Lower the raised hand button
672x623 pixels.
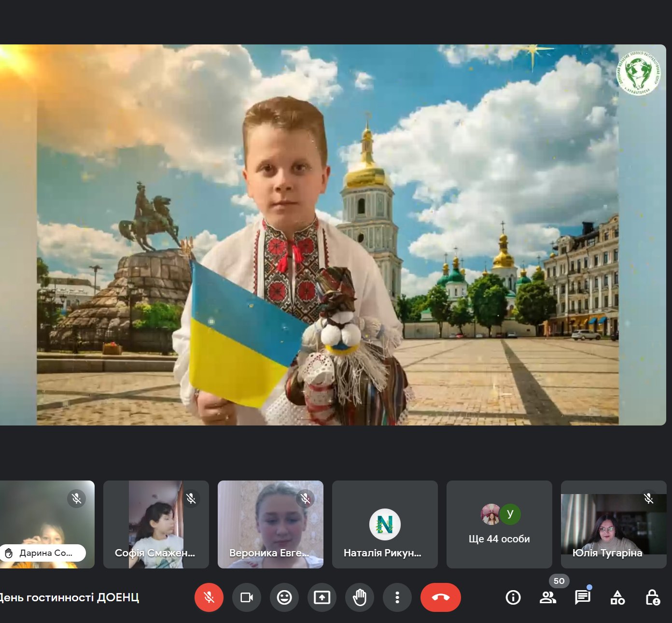click(x=360, y=597)
